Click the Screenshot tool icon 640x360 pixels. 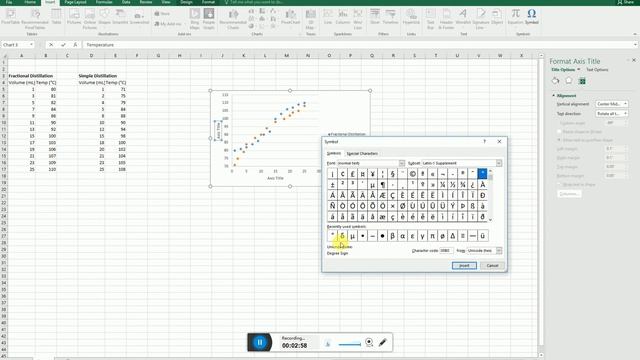click(x=139, y=15)
